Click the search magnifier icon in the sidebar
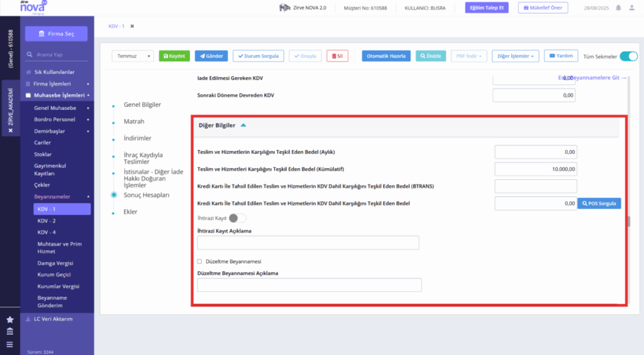The width and height of the screenshot is (644, 355). [x=30, y=54]
